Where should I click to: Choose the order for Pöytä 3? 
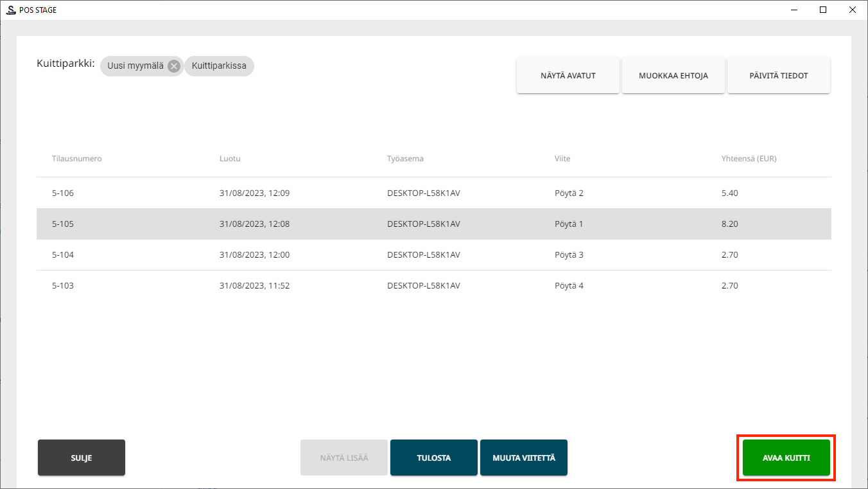[433, 255]
